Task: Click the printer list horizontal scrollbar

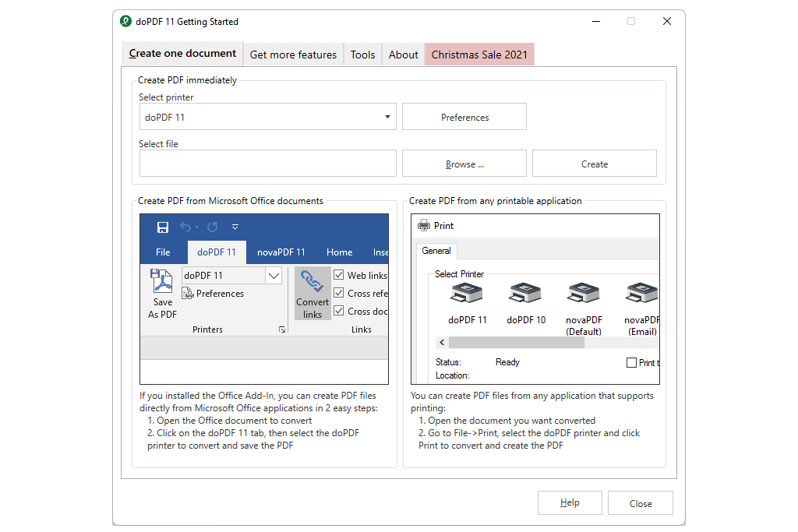Action: (x=516, y=342)
